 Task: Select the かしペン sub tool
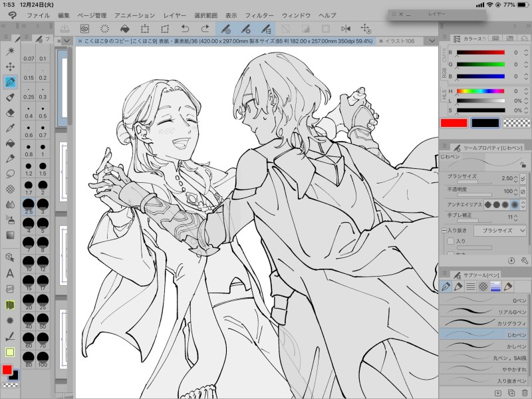point(483,346)
